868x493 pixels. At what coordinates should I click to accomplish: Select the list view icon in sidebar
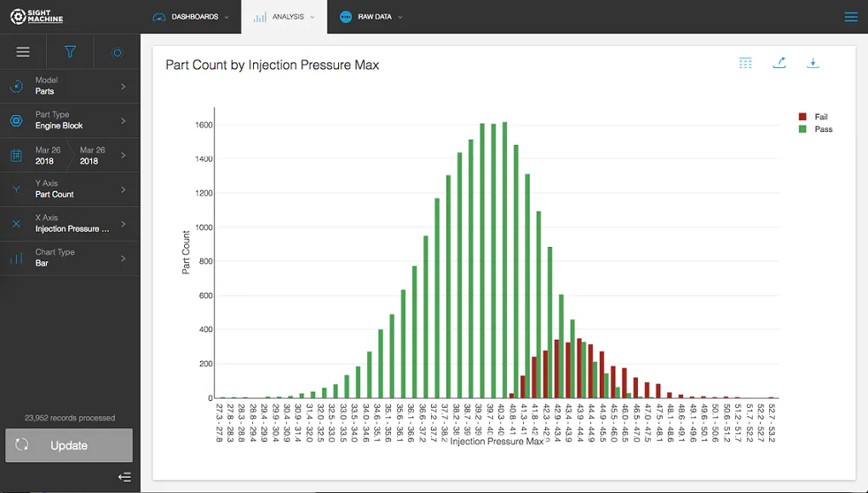coord(23,53)
